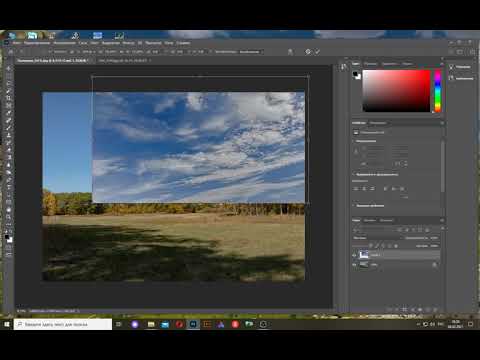Switch to the second document tab

tap(123, 61)
